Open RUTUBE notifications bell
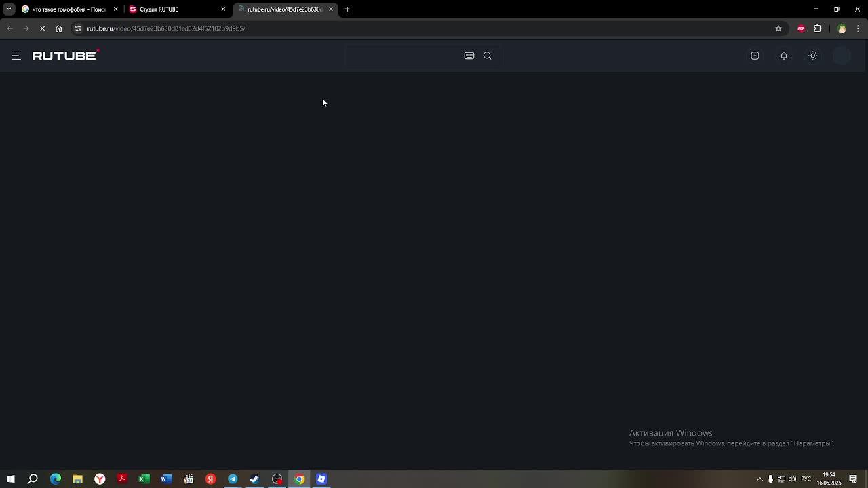The width and height of the screenshot is (868, 488). coord(784,56)
